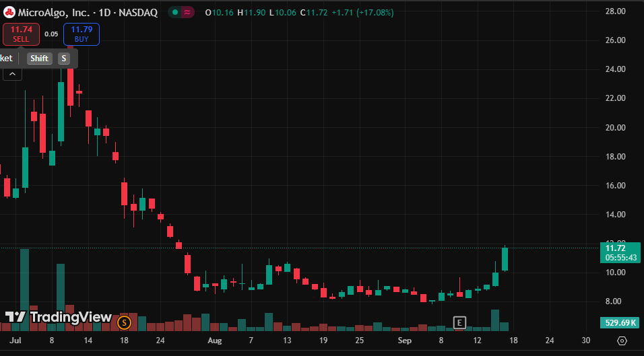644x356 pixels.
Task: Select the latest green candle at 11.72
Action: click(505, 259)
